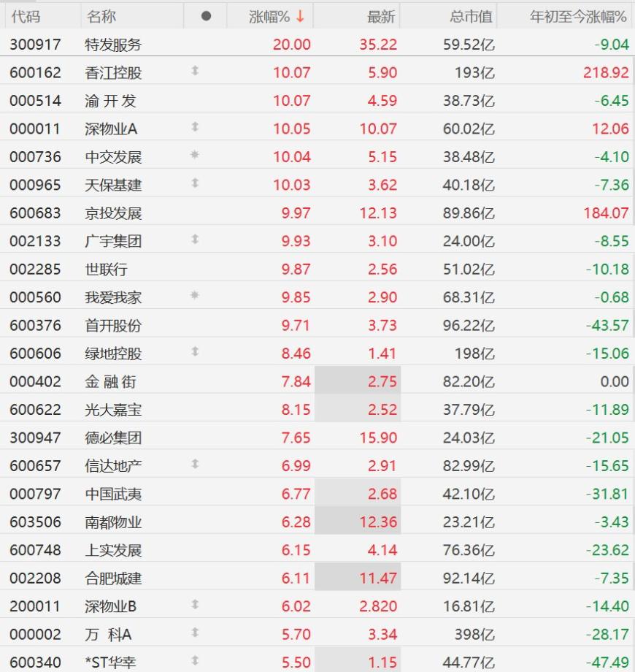Click the star marker in 我爱我家 row
This screenshot has height=672, width=635.
pyautogui.click(x=194, y=295)
